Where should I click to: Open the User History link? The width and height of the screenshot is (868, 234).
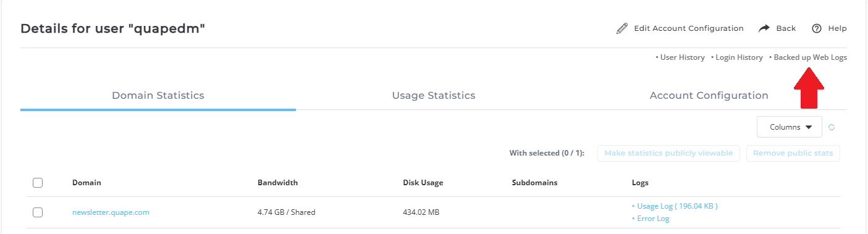[x=680, y=57]
